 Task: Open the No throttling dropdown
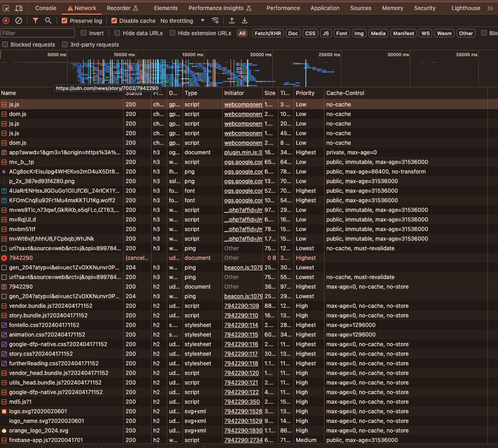183,21
